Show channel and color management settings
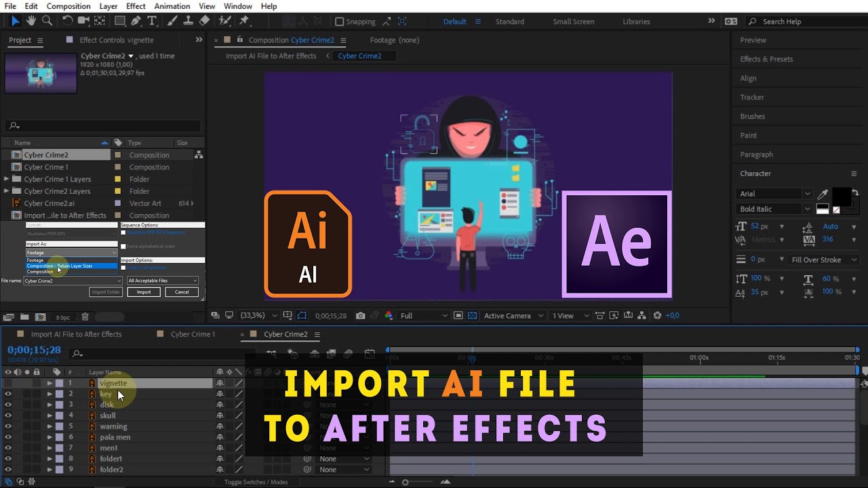This screenshot has height=488, width=868. coord(389,315)
